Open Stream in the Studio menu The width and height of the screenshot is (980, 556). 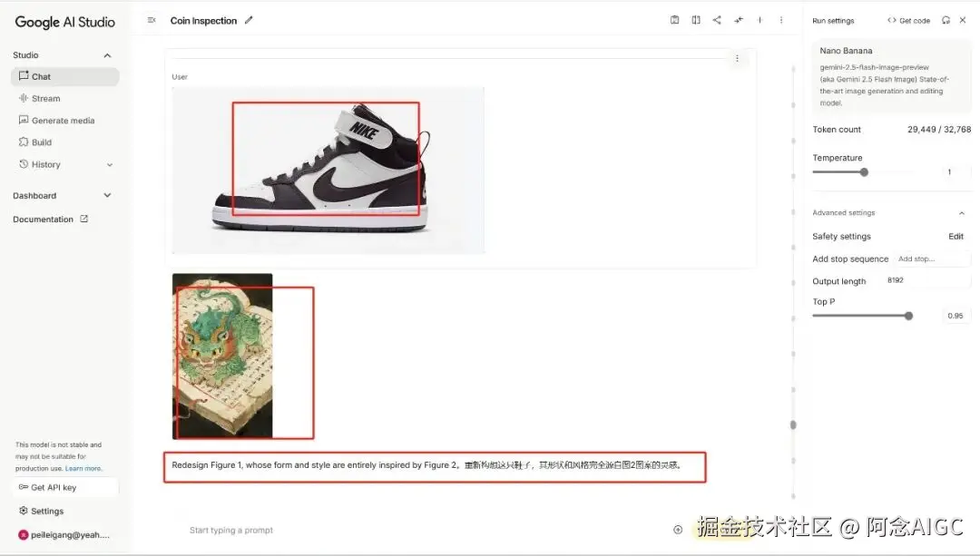(65, 98)
